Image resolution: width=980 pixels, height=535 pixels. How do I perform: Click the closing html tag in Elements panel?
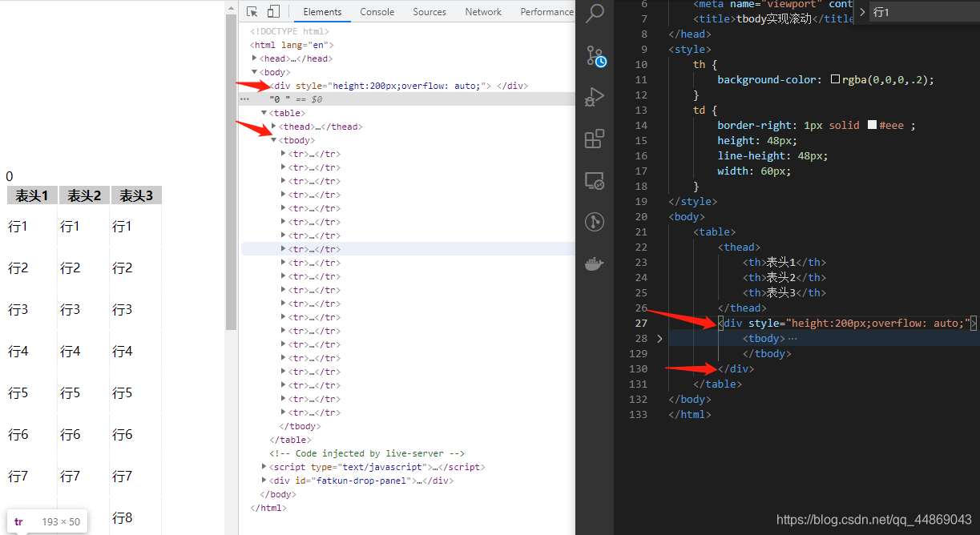click(268, 508)
